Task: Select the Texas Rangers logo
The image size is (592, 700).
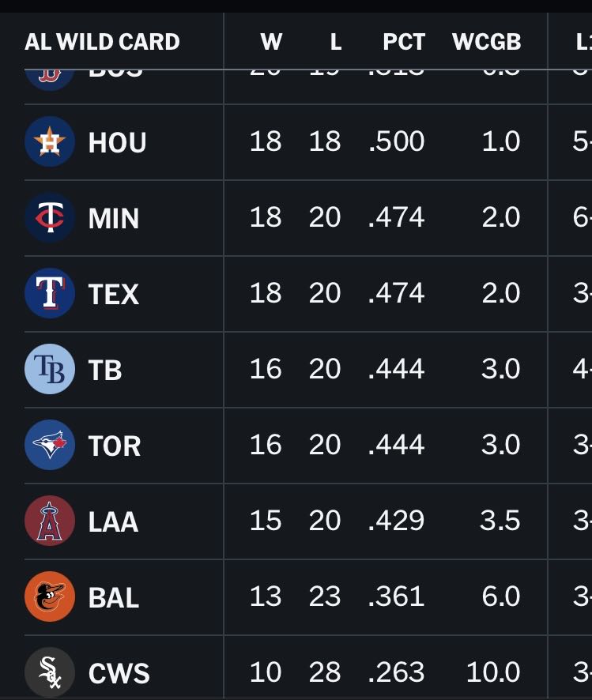Action: click(50, 294)
